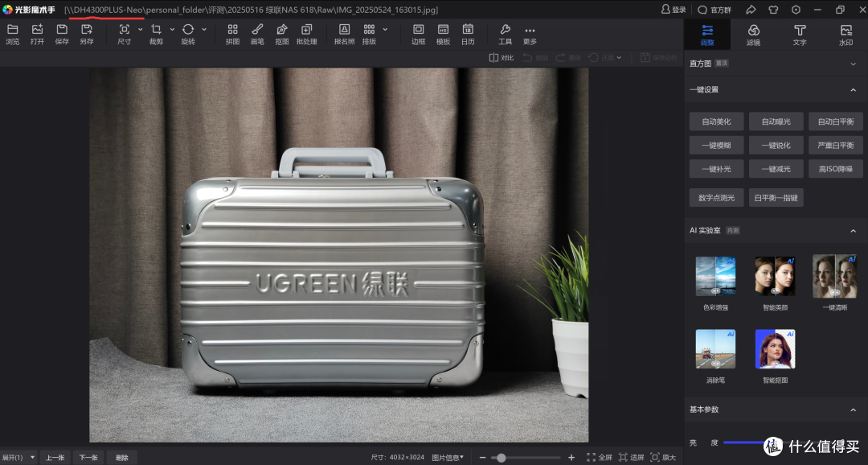This screenshot has height=465, width=868.
Task: Open 批处理 batch processing
Action: [x=307, y=35]
